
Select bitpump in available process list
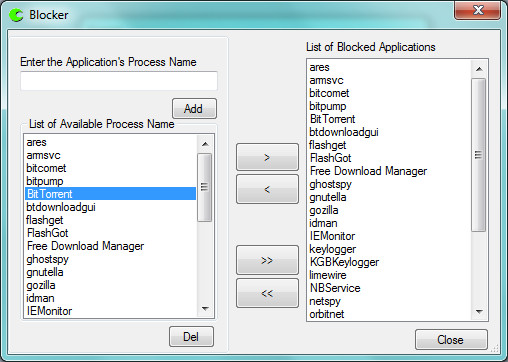(110, 181)
